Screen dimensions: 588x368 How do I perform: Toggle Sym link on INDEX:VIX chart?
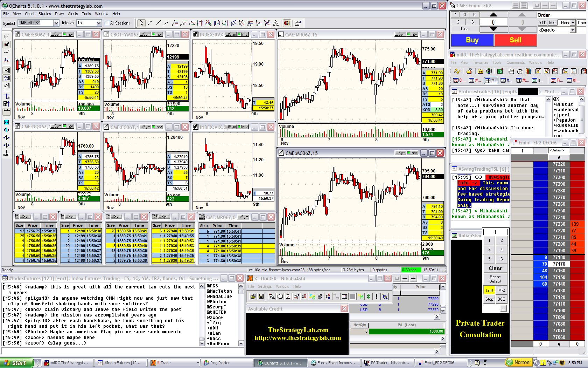[x=232, y=127]
